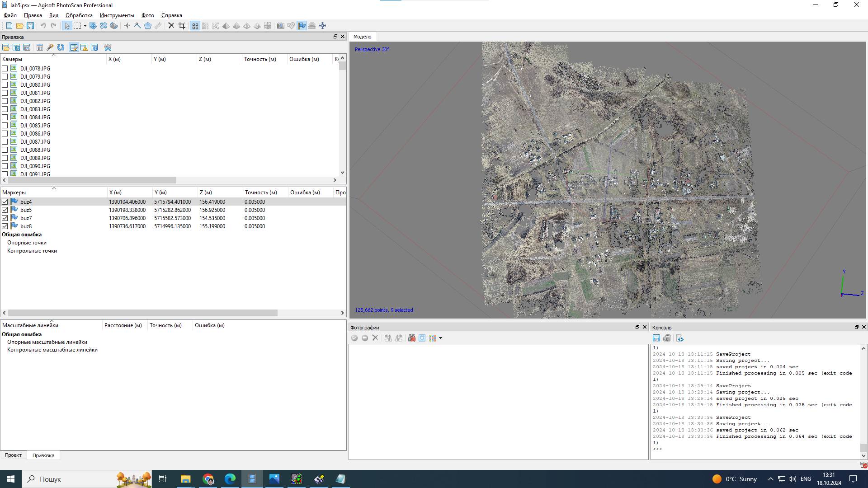868x488 pixels.
Task: Toggle Show Markers flag icon
Action: [302, 26]
